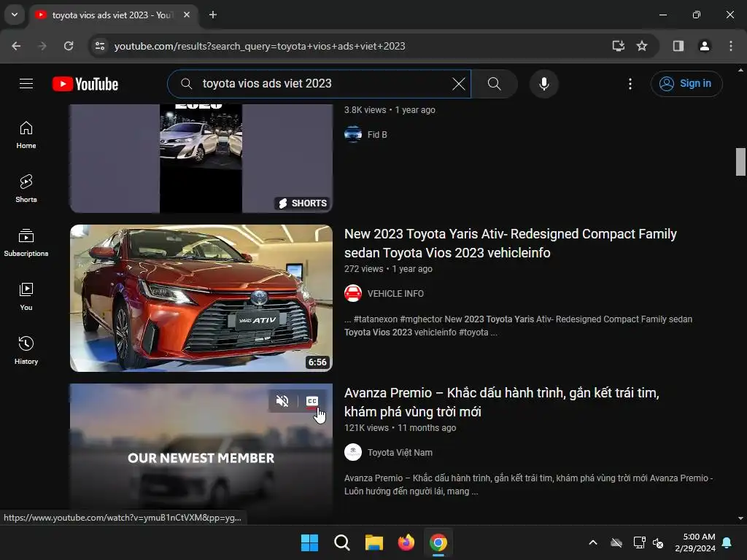Viewport: 747px width, 560px height.
Task: Open Shorts in the sidebar
Action: coord(26,189)
